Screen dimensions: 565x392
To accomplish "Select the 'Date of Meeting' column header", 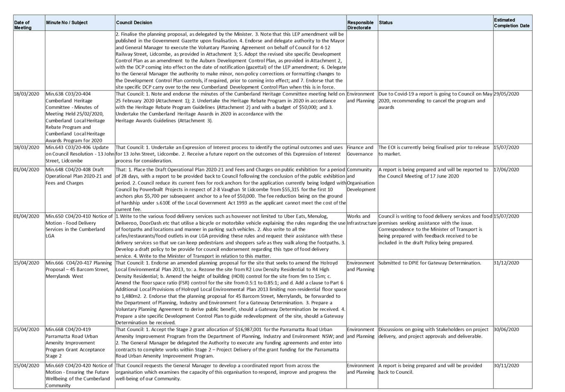I will pos(29,23).
